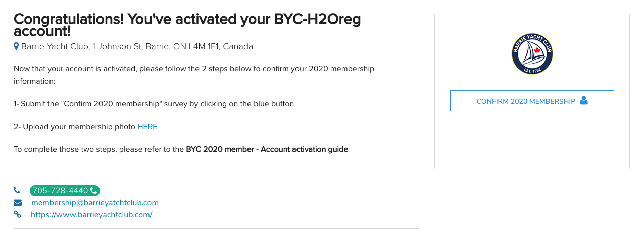
Task: Click the membership@barrieyachtclub.com email link
Action: click(x=95, y=203)
